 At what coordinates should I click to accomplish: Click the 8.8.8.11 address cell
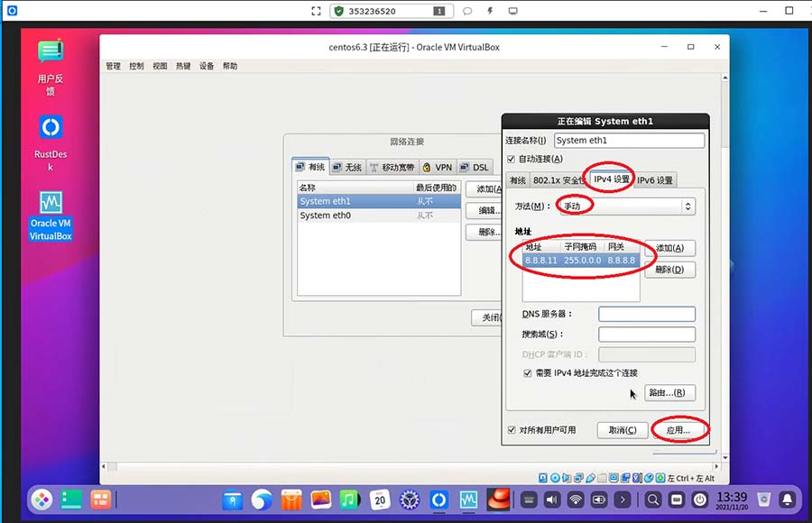[541, 261]
